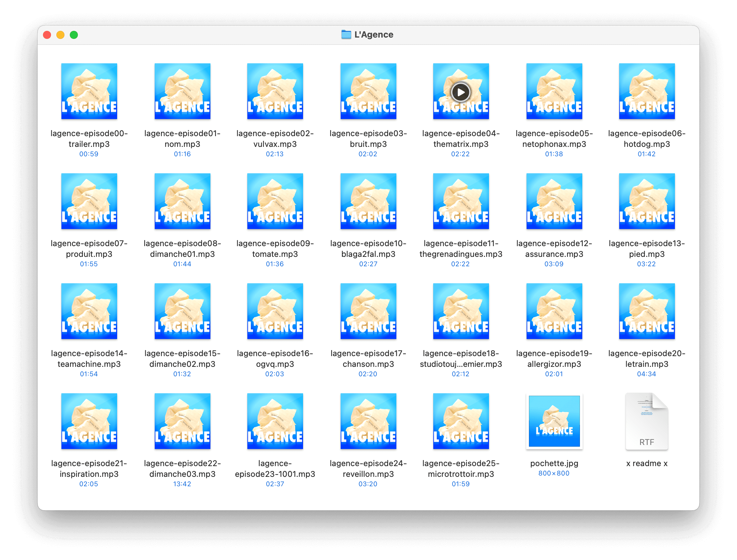Click filename label lagence-episode18-studiotouj...emier.mp3
The width and height of the screenshot is (737, 560).
[461, 359]
